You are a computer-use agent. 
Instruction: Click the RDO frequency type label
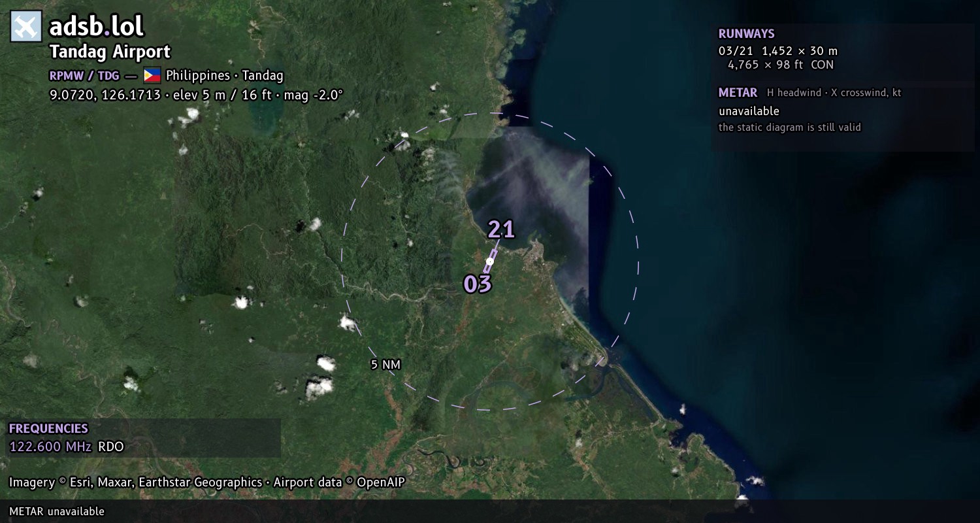110,447
